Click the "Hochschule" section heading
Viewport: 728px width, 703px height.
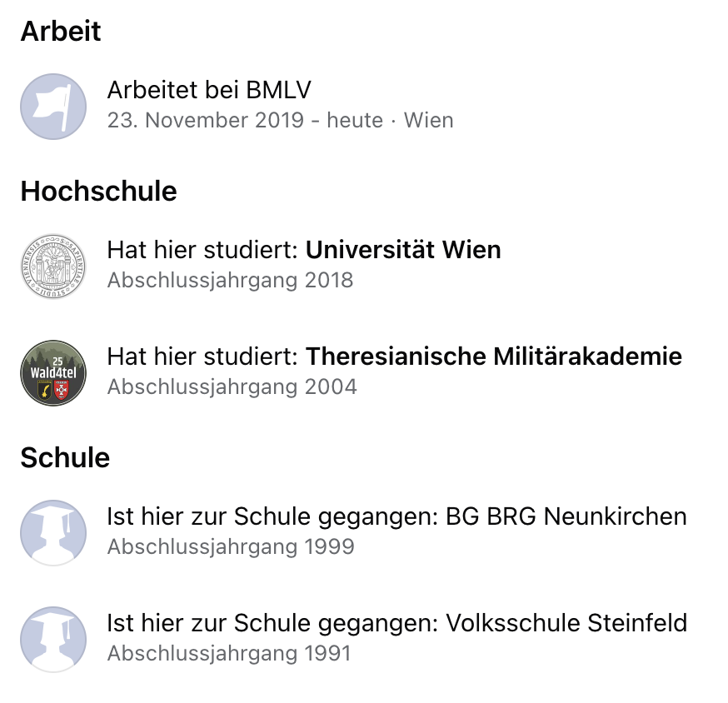tap(98, 191)
